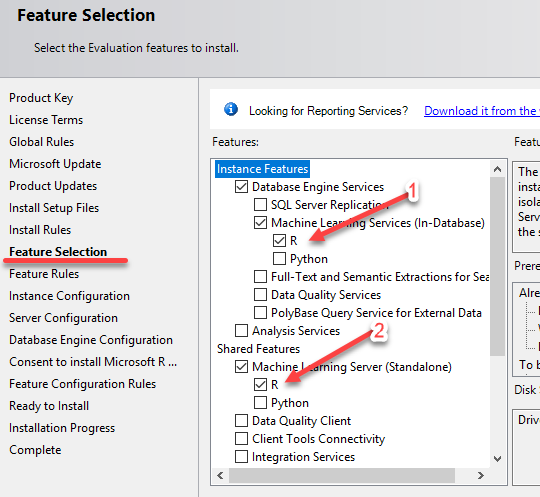Image resolution: width=540 pixels, height=497 pixels.
Task: Check Analysis Services checkbox
Action: point(241,331)
